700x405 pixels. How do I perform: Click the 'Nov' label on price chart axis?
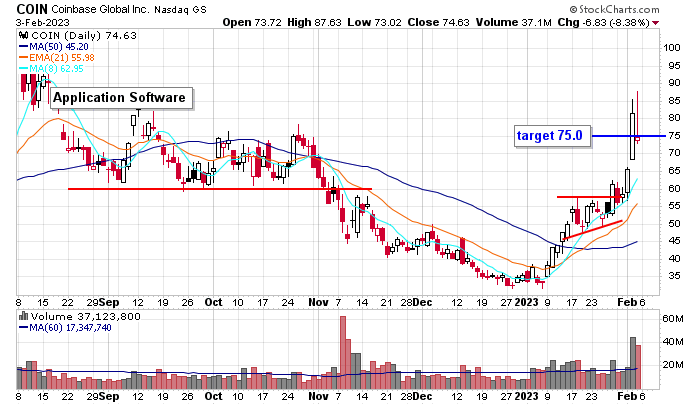(x=318, y=302)
